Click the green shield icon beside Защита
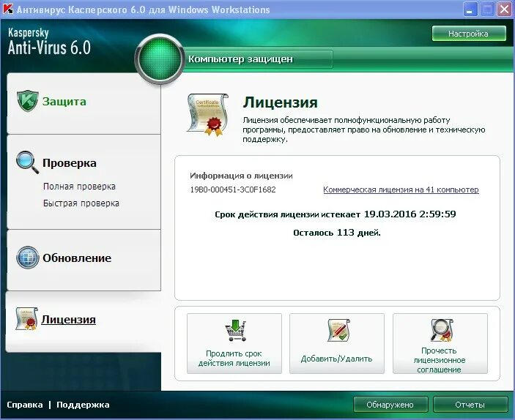 click(x=28, y=101)
